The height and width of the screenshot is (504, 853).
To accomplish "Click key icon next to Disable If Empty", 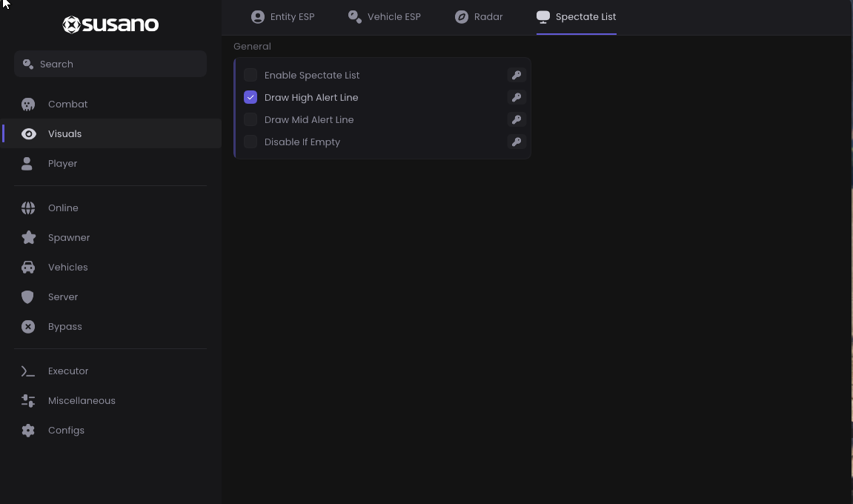I will click(517, 142).
